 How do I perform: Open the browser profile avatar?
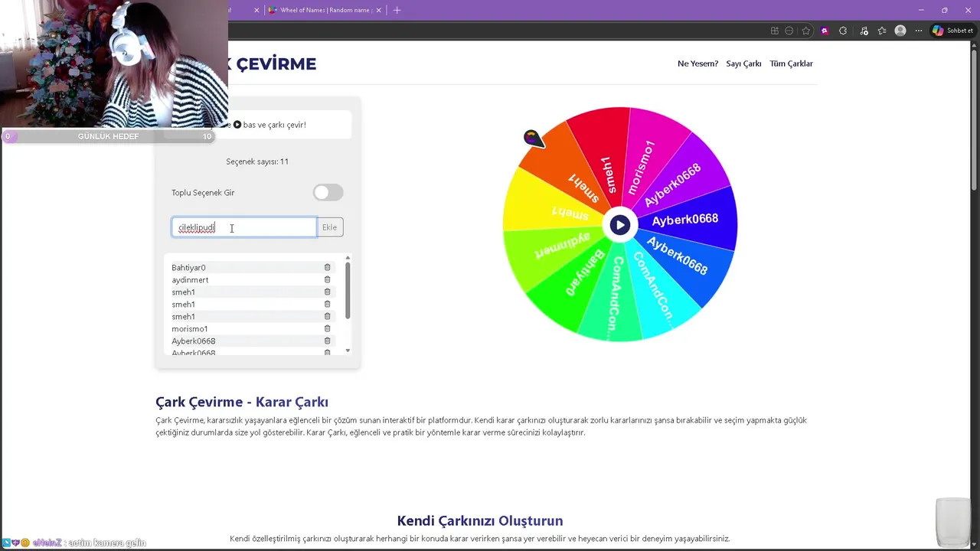(900, 31)
